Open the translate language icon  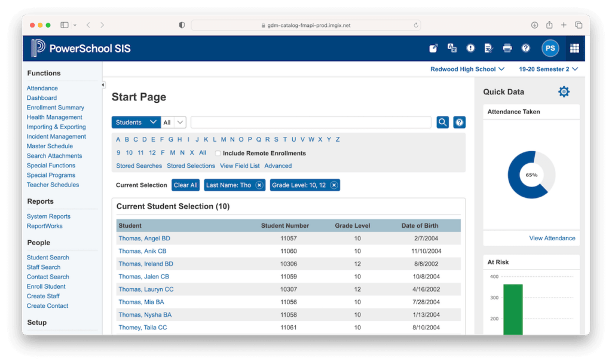(452, 48)
